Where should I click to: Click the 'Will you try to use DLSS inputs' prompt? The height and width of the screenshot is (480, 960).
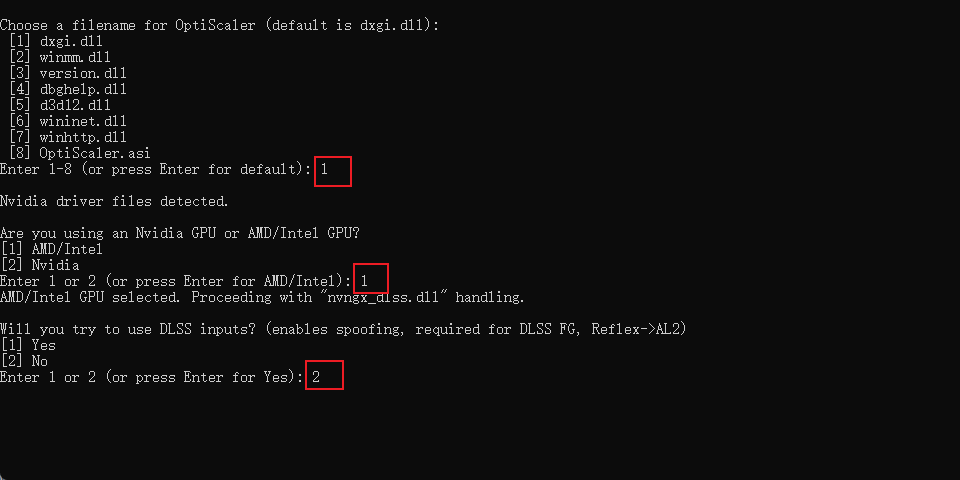pos(343,329)
